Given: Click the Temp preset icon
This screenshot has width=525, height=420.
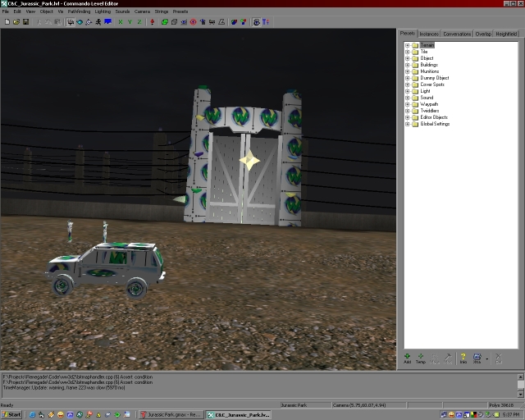Looking at the screenshot, I should tap(421, 357).
